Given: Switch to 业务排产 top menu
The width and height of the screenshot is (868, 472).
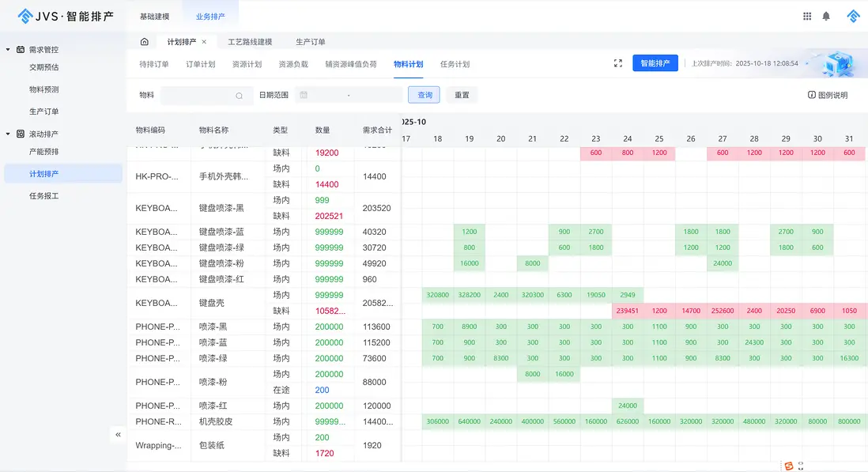Looking at the screenshot, I should 210,17.
